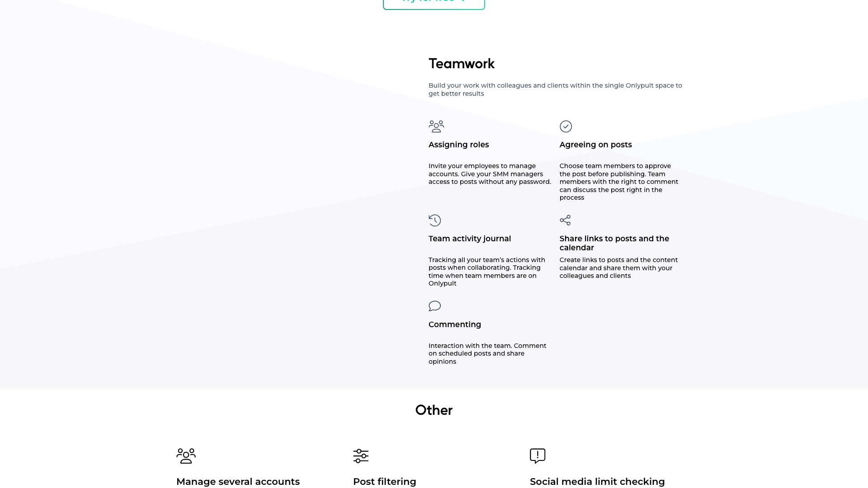Click the Share links to posts heading
This screenshot has width=868, height=488.
tap(614, 243)
